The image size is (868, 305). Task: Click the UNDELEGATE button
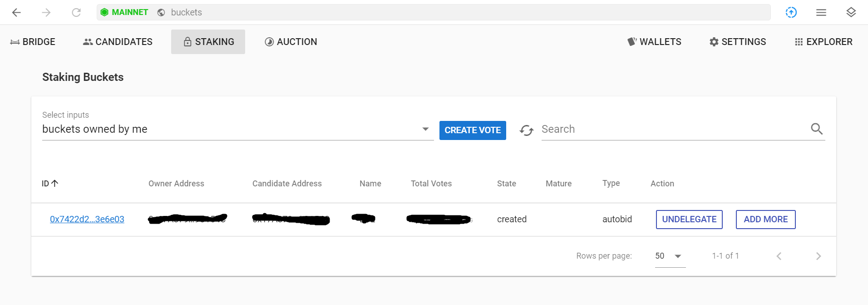[689, 220]
